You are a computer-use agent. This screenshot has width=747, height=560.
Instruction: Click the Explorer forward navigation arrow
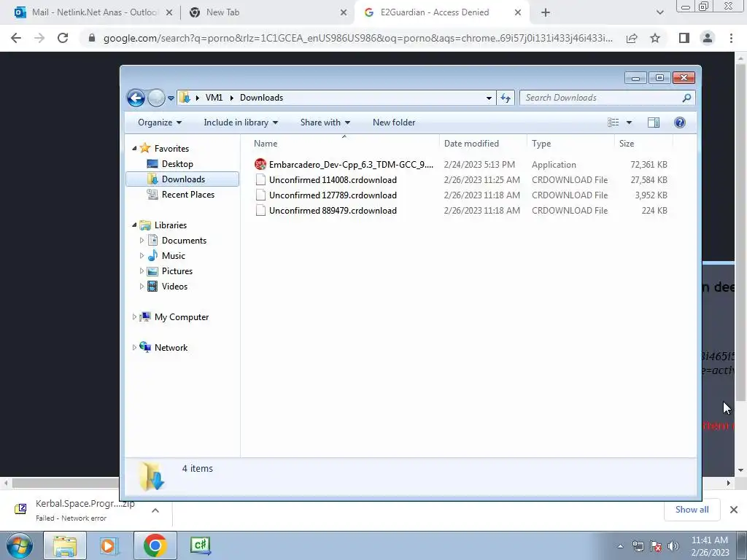click(156, 98)
